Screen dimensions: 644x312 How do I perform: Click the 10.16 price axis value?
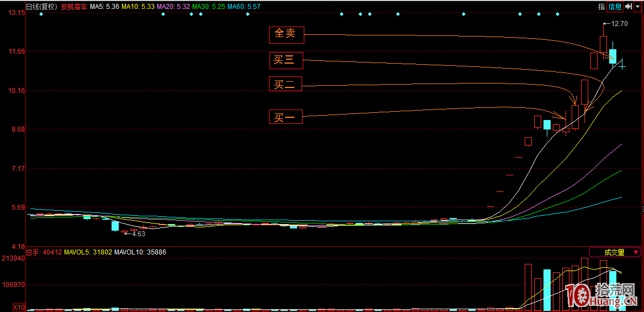tap(17, 91)
